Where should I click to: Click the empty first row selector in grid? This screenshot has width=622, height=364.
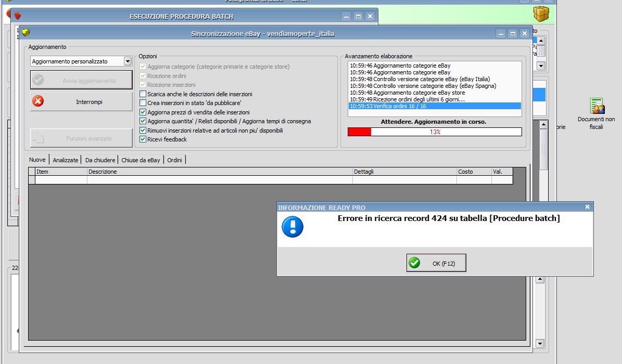point(32,180)
